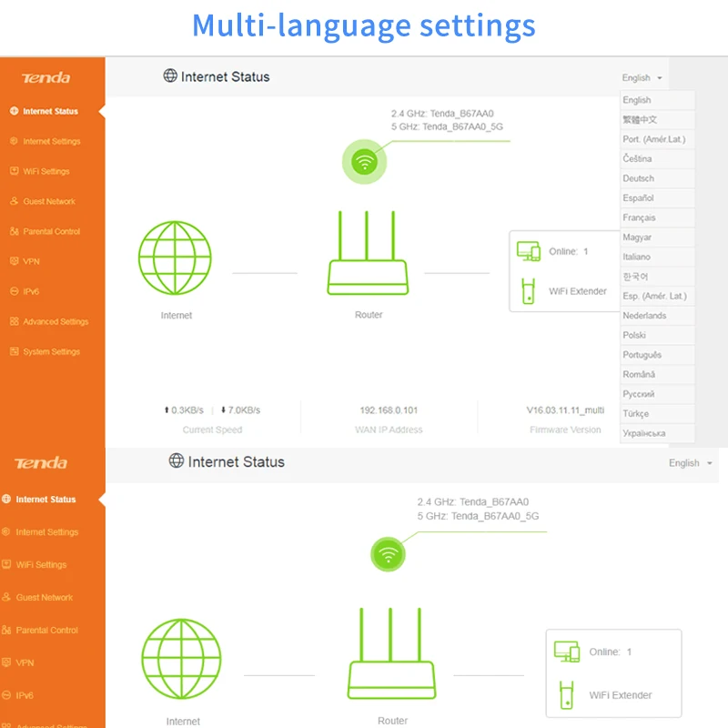Click header globe icon beside lower Internet Status title
Image resolution: width=728 pixels, height=728 pixels.
(177, 460)
